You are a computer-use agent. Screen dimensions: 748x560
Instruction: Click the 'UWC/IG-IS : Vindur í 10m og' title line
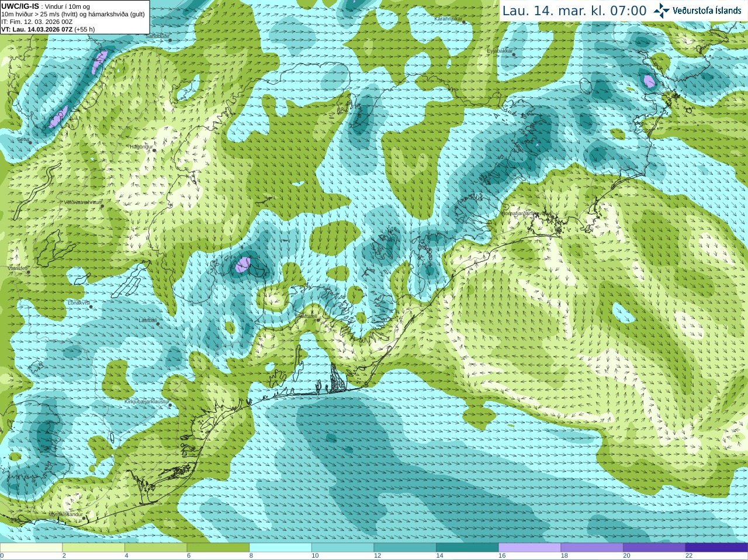[x=46, y=6]
